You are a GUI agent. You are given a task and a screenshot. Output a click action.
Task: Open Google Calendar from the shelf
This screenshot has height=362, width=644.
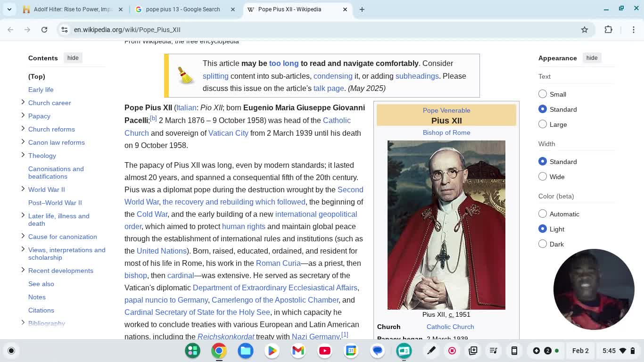tap(351, 351)
